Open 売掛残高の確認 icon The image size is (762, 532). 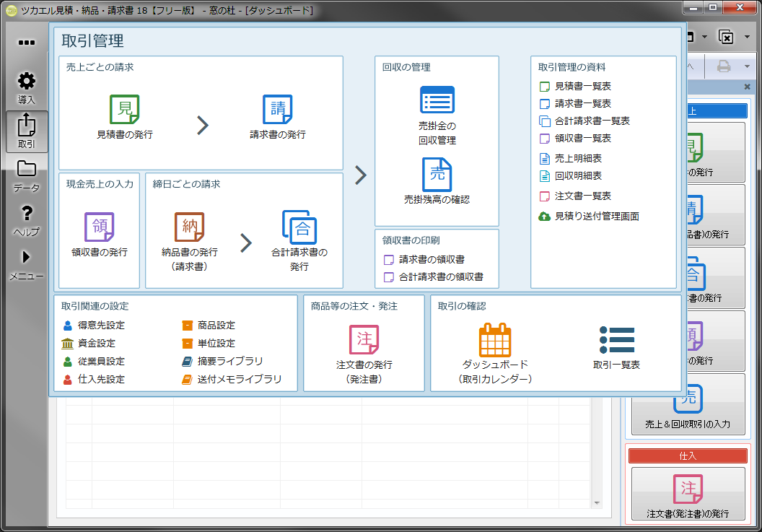click(437, 175)
